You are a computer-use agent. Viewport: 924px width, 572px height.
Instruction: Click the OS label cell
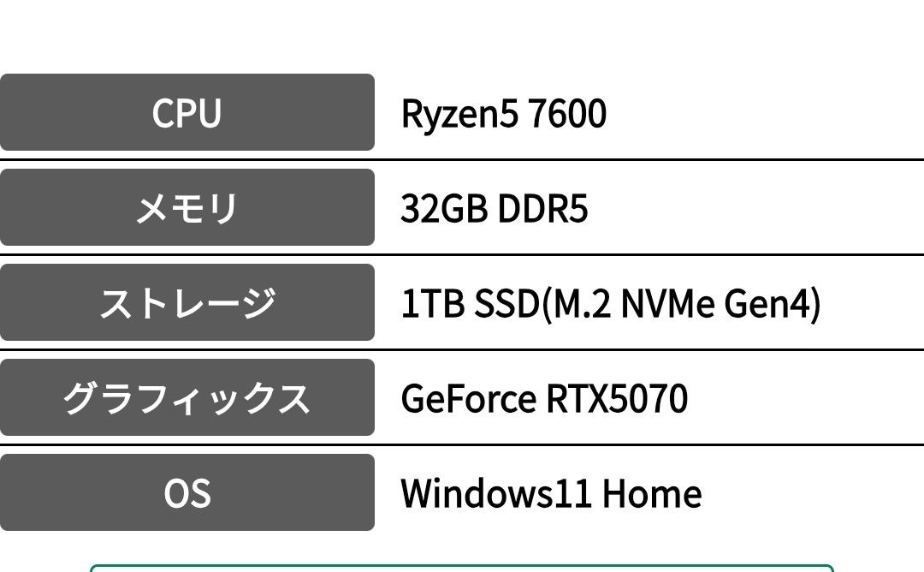[187, 492]
